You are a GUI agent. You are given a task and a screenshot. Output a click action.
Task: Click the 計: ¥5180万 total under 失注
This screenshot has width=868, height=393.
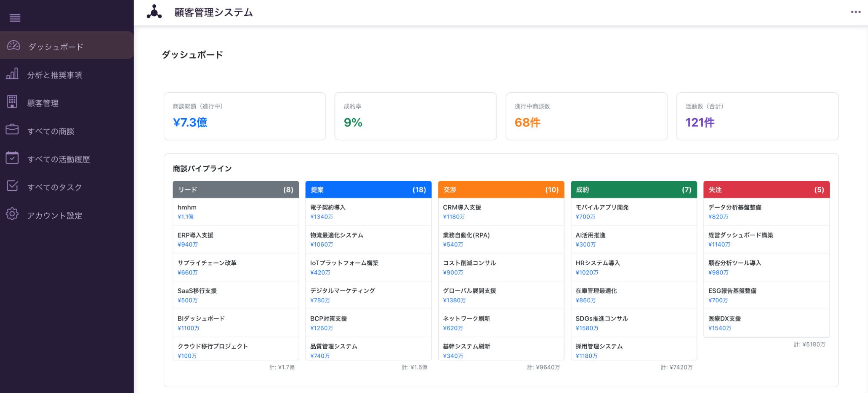pyautogui.click(x=810, y=344)
